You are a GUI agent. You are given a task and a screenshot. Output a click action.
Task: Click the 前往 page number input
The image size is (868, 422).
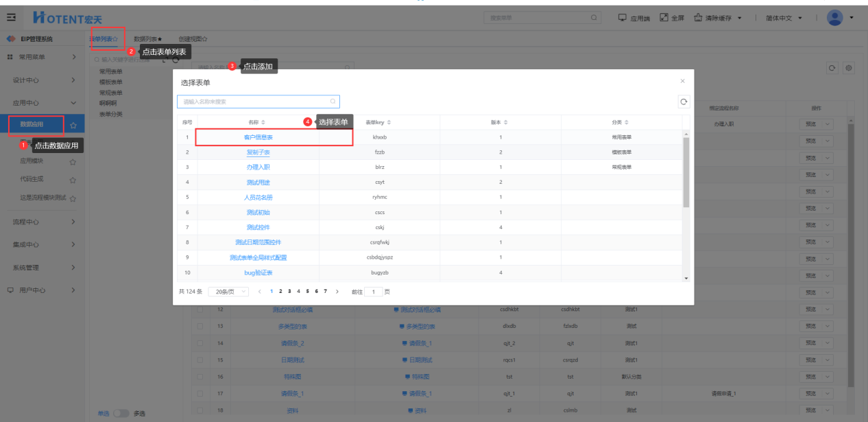[x=374, y=292]
